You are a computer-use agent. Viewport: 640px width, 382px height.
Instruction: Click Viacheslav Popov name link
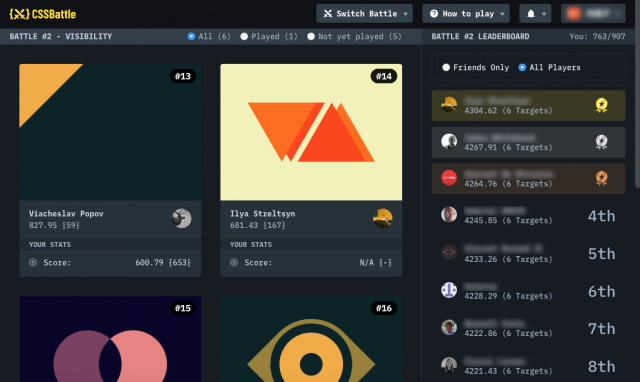click(66, 213)
